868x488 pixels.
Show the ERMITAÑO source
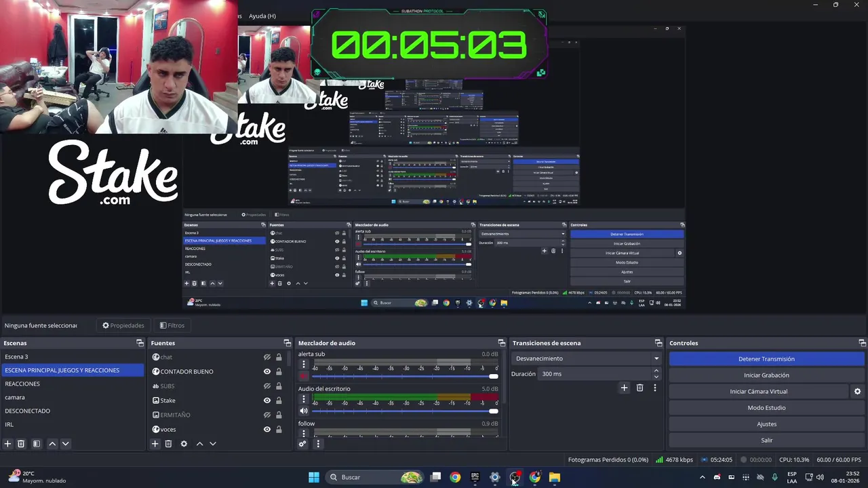pyautogui.click(x=267, y=415)
